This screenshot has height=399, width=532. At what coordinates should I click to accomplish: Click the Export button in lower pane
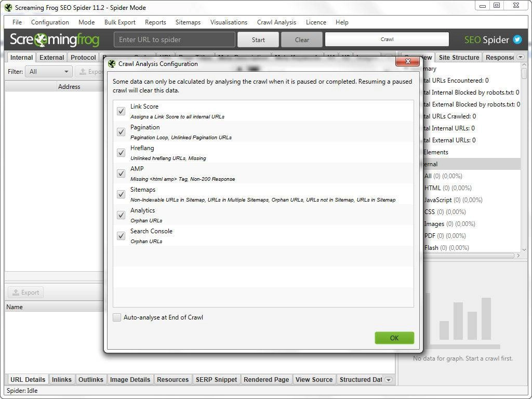tap(26, 292)
